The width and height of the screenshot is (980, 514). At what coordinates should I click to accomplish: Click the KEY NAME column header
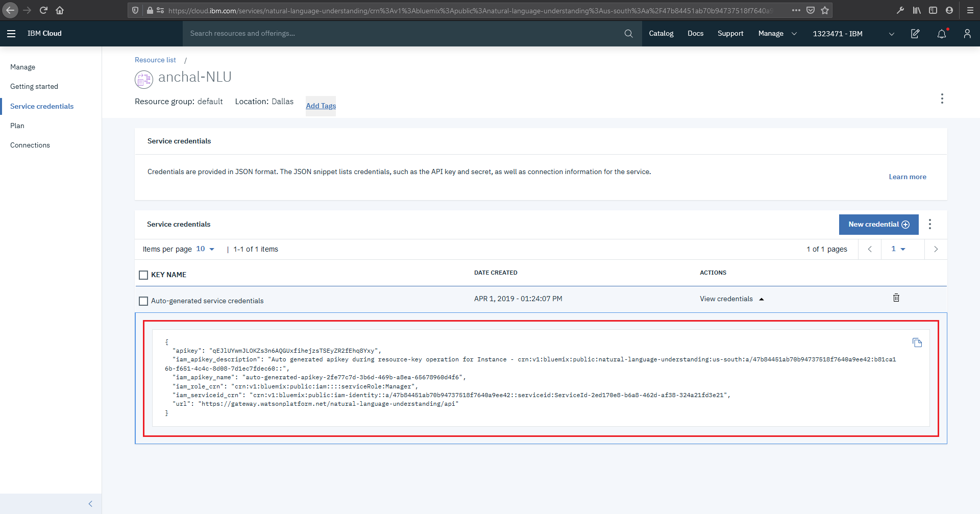(168, 275)
